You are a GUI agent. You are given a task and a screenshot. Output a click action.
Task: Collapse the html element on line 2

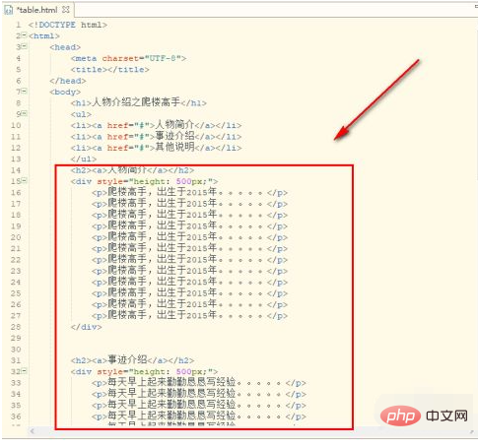(24, 35)
